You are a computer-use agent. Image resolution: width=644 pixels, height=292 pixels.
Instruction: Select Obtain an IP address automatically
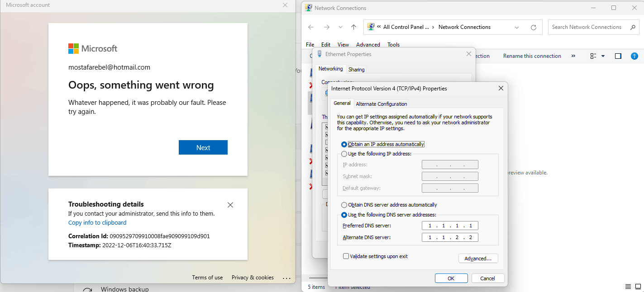[x=383, y=144]
